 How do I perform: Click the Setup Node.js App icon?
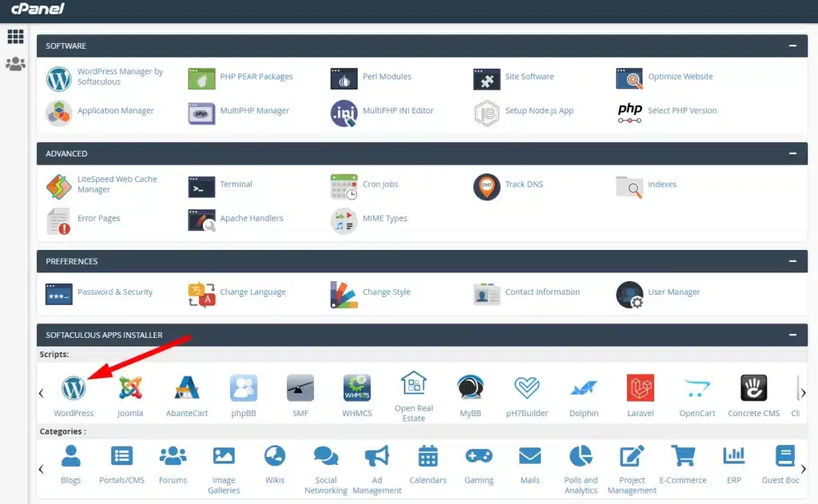[486, 112]
